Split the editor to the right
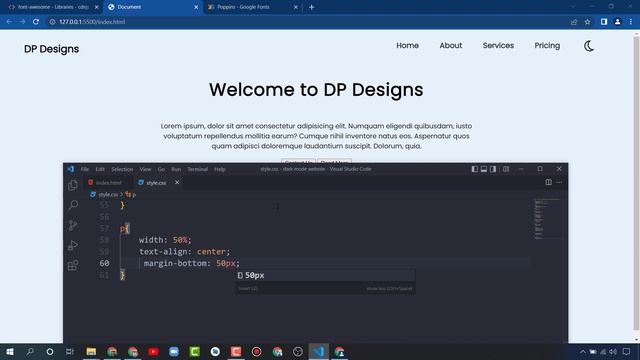 [x=549, y=182]
